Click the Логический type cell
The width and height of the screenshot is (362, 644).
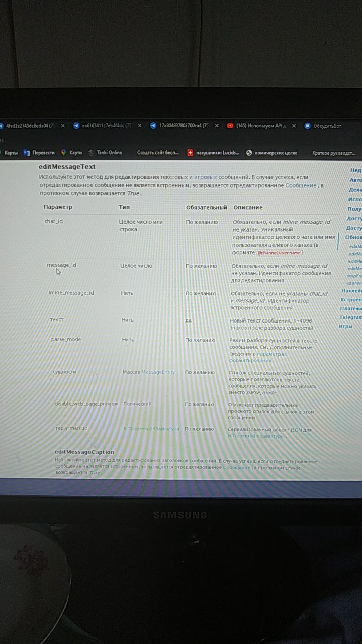click(137, 404)
